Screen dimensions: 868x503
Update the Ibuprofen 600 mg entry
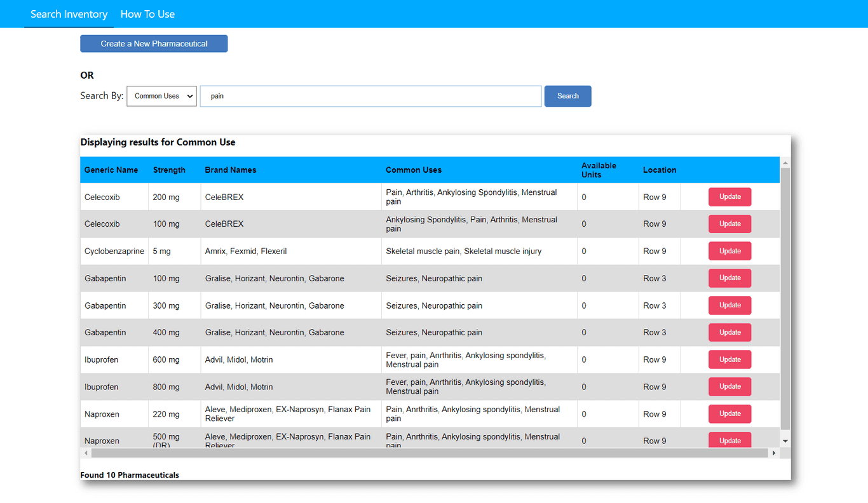coord(730,359)
